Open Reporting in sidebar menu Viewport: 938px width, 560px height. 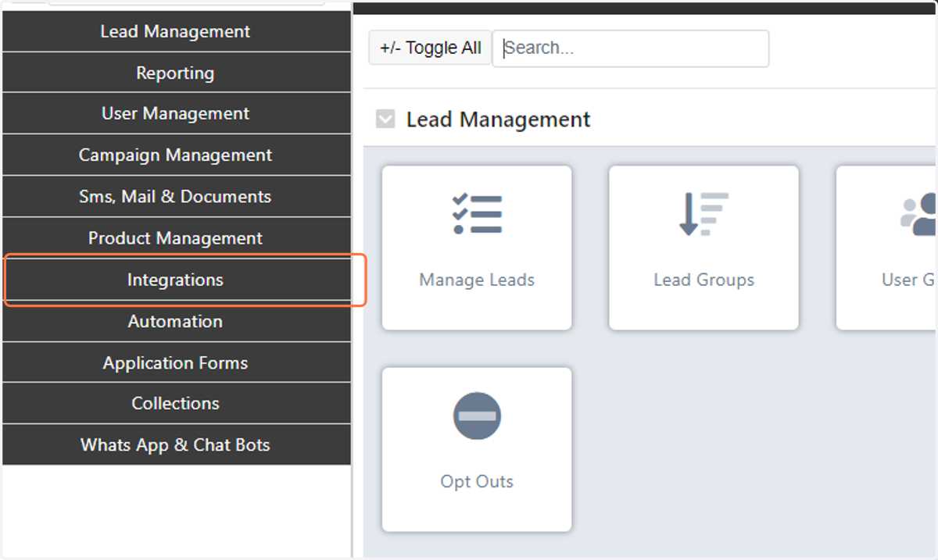pos(176,73)
